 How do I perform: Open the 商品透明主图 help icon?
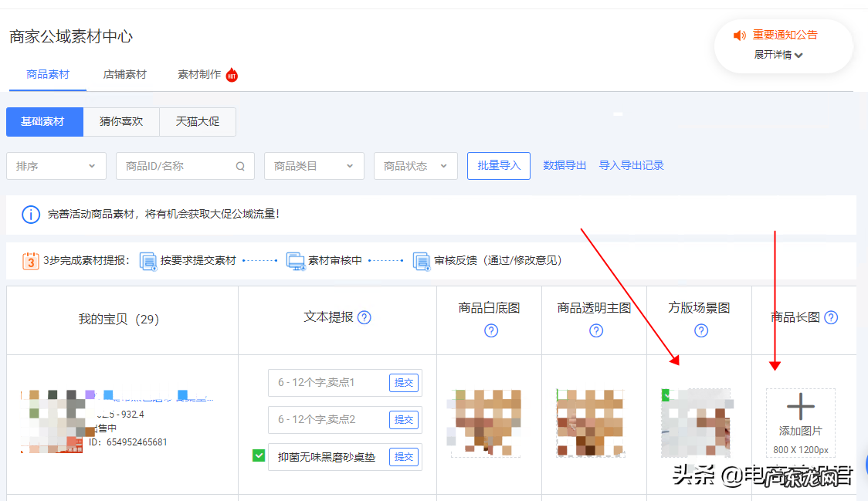(x=595, y=330)
